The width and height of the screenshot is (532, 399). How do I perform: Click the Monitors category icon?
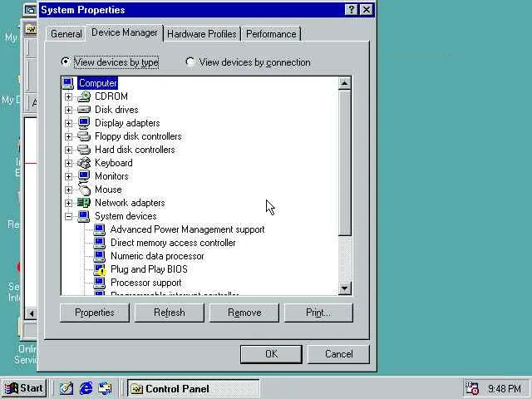[x=84, y=176]
